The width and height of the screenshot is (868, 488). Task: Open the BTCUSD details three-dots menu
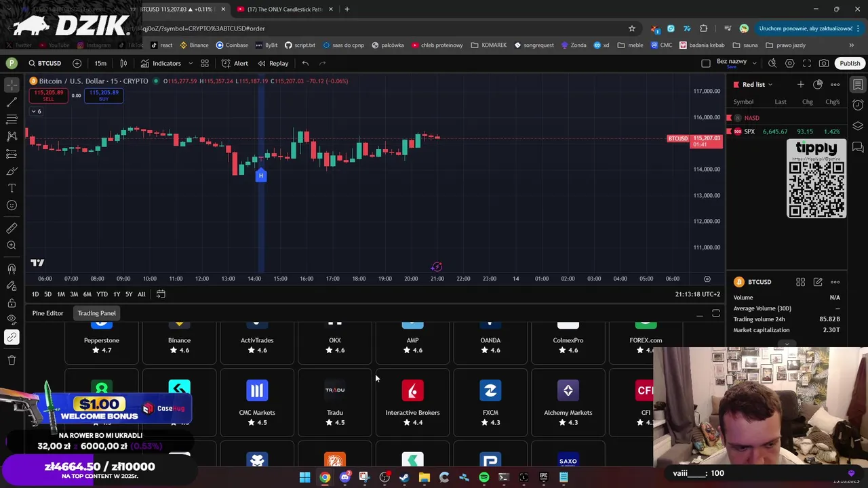[835, 282]
